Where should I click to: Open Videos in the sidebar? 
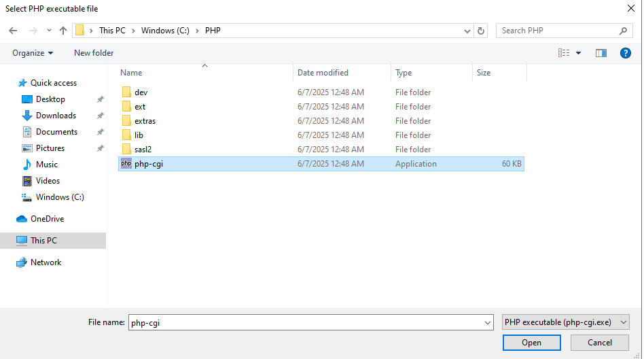41,181
